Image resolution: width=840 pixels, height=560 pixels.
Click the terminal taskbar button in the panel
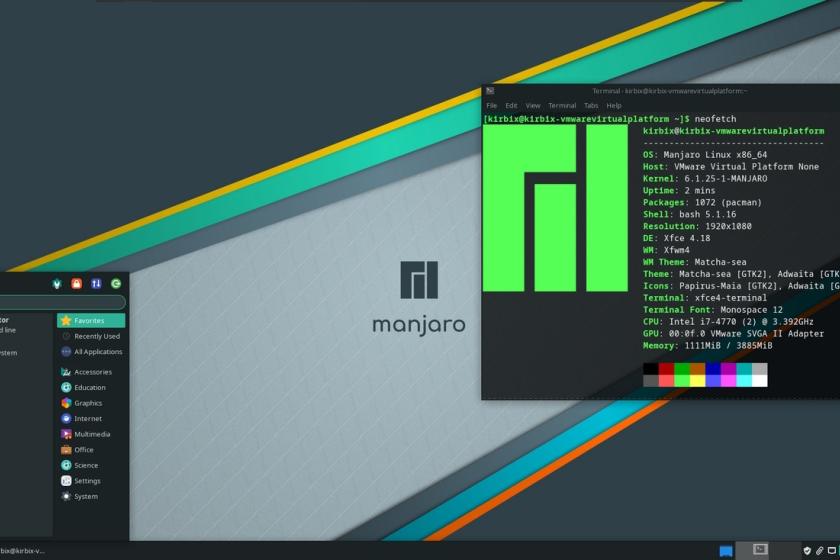point(22,550)
